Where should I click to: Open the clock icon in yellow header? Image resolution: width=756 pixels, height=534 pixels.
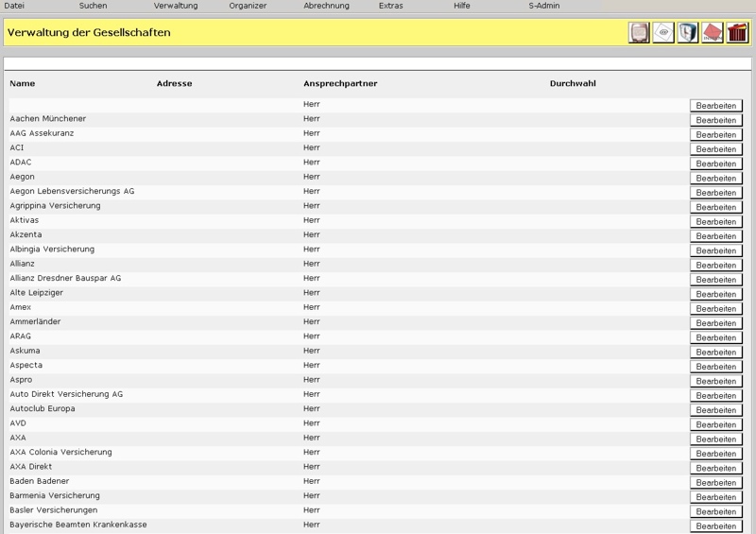click(x=688, y=33)
